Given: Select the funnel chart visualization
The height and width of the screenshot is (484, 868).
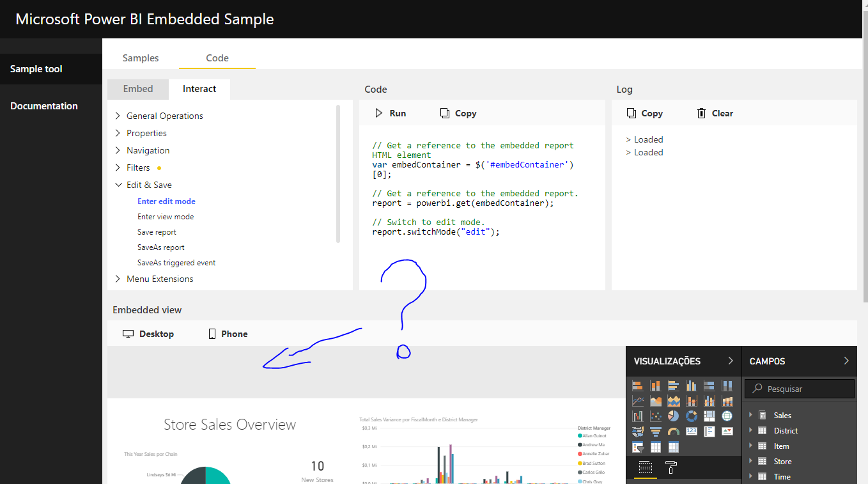Looking at the screenshot, I should pyautogui.click(x=656, y=432).
